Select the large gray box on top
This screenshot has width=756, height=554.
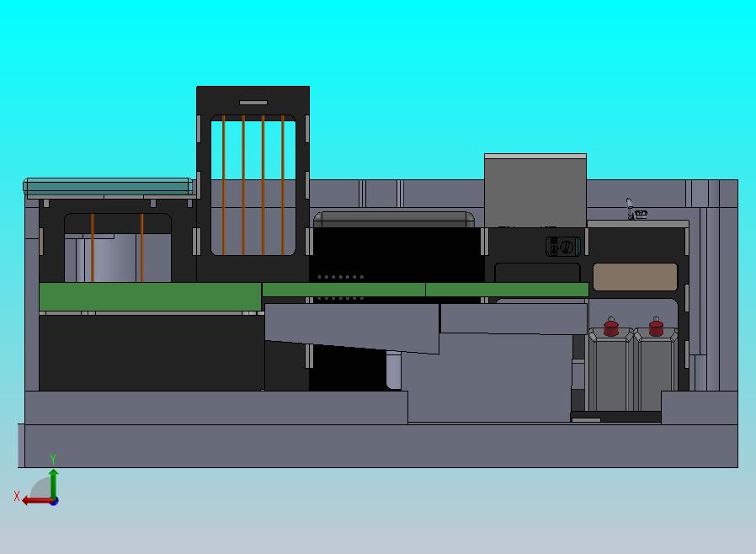click(x=535, y=190)
